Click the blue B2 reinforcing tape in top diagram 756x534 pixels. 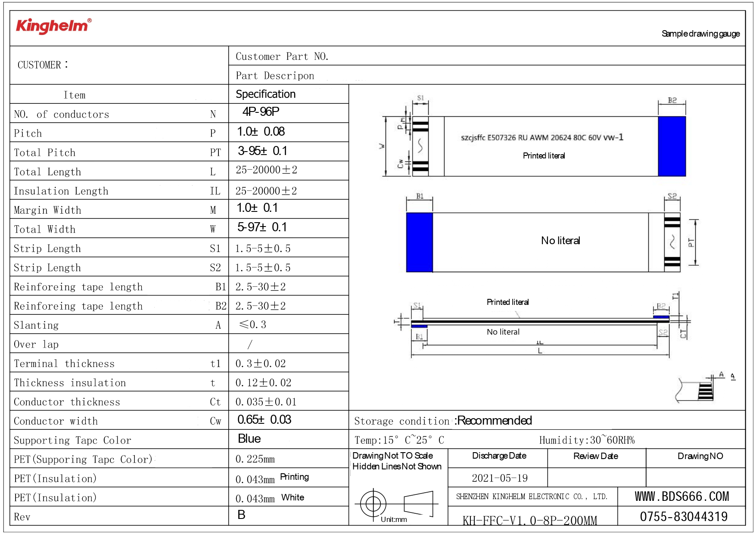coord(672,146)
